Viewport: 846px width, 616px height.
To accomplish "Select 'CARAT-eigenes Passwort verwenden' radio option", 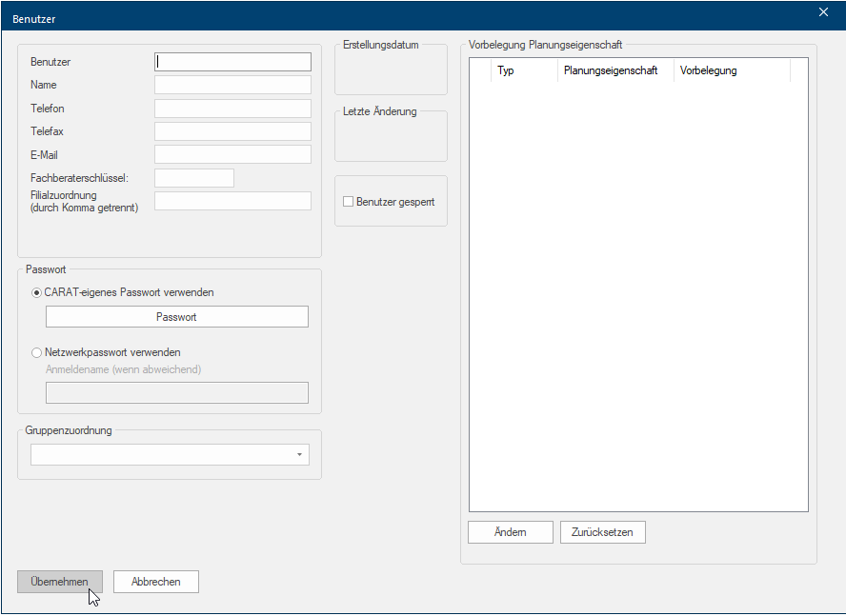I will tap(37, 292).
